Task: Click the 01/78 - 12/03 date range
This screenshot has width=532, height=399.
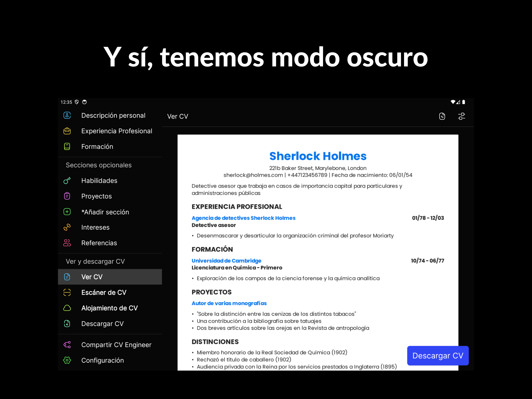Action: click(428, 218)
